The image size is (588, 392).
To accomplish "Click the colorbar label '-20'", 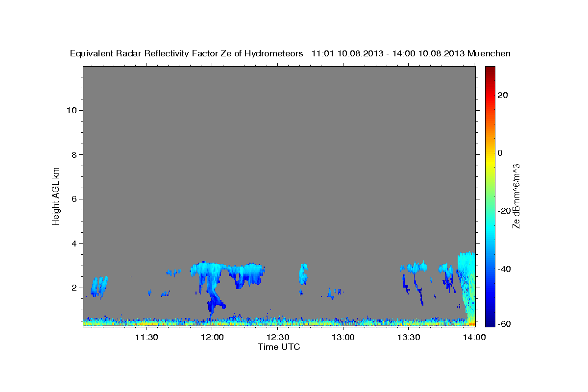I will [504, 211].
